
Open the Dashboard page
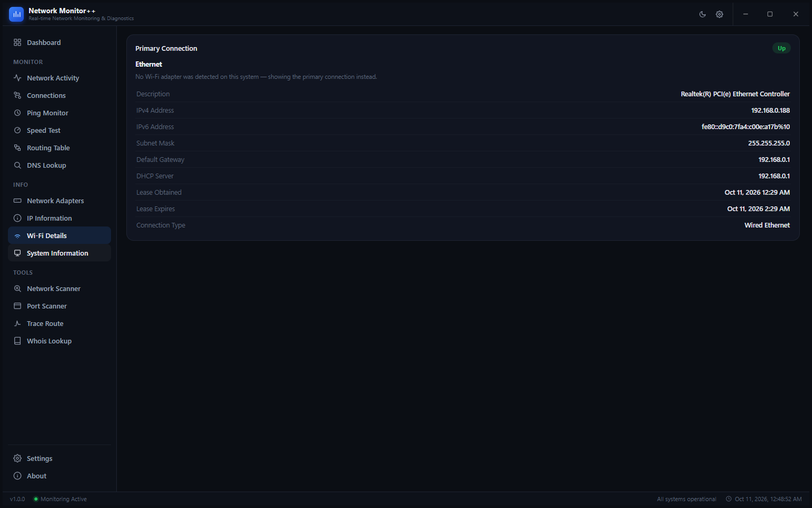point(59,42)
